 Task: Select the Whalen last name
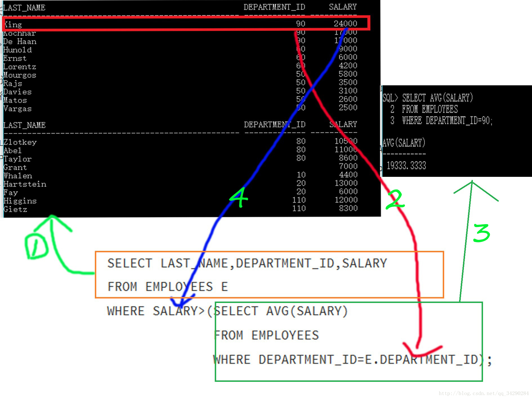click(x=18, y=176)
